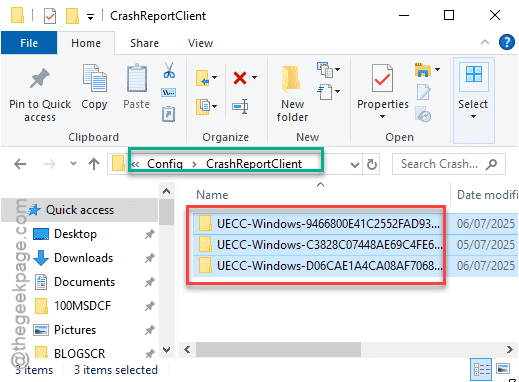The image size is (519, 382).
Task: Click the Move to folder icon
Action: click(x=203, y=78)
